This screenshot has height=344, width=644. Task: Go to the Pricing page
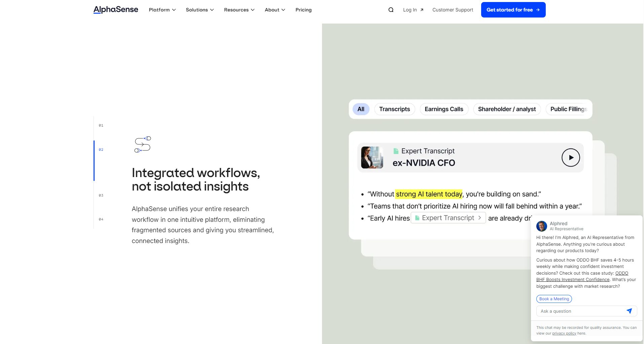[303, 10]
